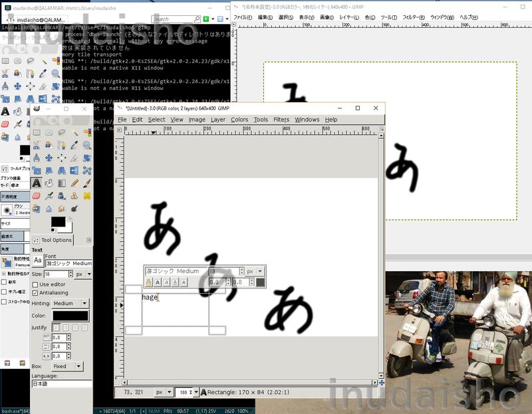The width and height of the screenshot is (532, 414).
Task: Open the px unit dropdown in on-canvas text toolbar
Action: point(255,271)
